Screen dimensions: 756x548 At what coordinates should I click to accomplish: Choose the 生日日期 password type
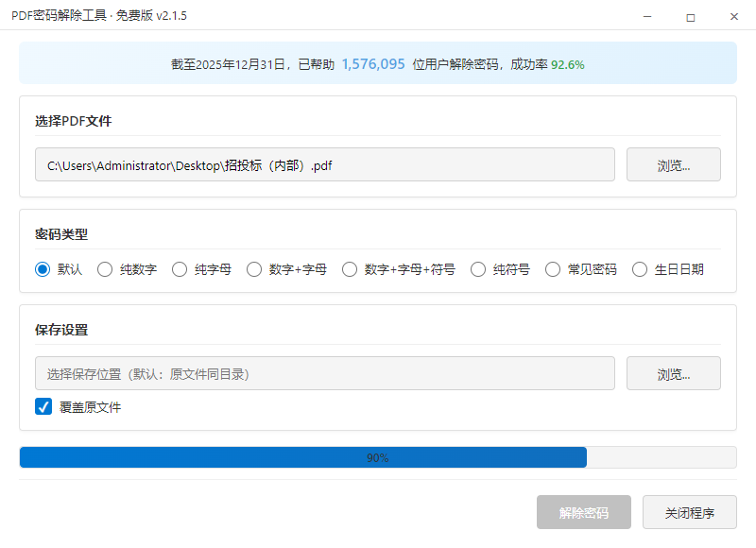click(x=641, y=269)
